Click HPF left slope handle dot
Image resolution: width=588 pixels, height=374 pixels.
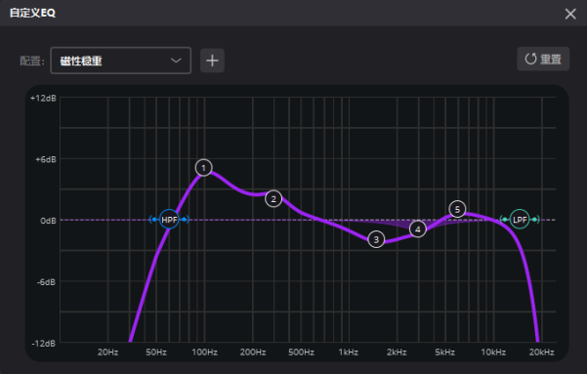pyautogui.click(x=154, y=220)
